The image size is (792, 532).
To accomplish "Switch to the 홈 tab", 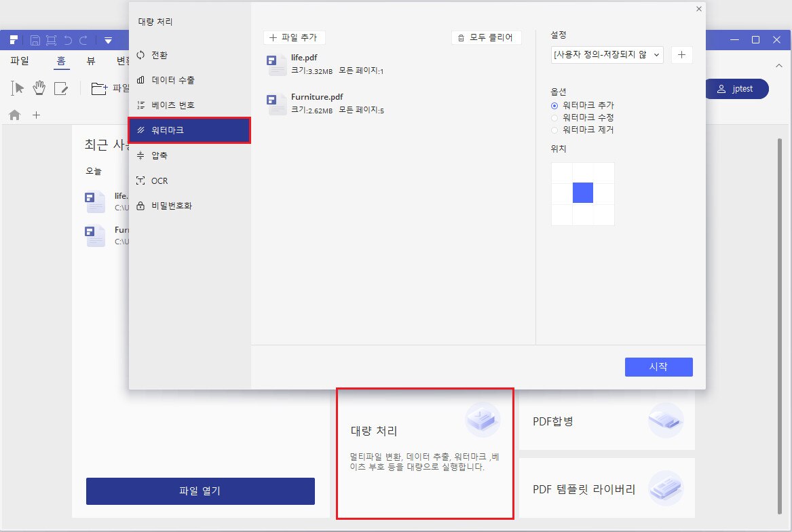I will 61,61.
